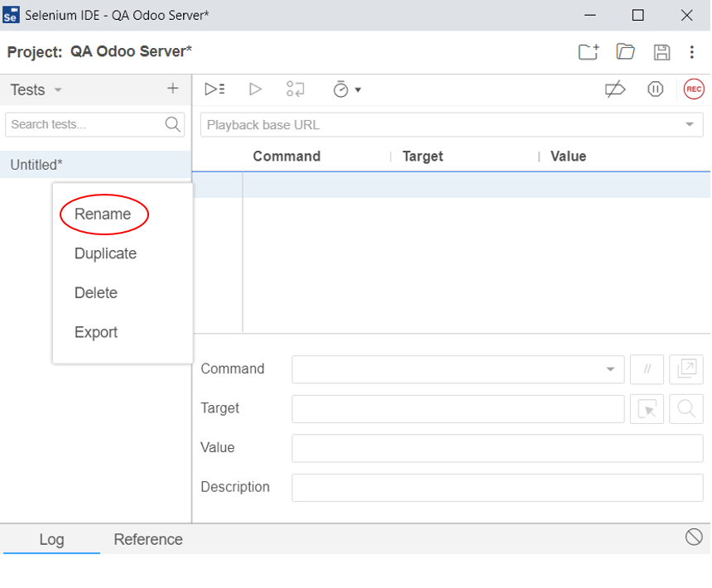Disable breakpoints icon in toolbar

[615, 89]
